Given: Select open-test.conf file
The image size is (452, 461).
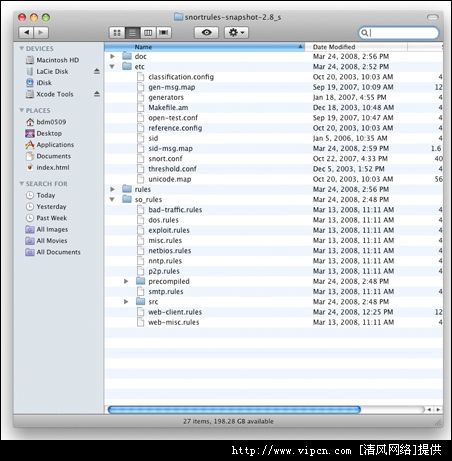Looking at the screenshot, I should coord(173,118).
